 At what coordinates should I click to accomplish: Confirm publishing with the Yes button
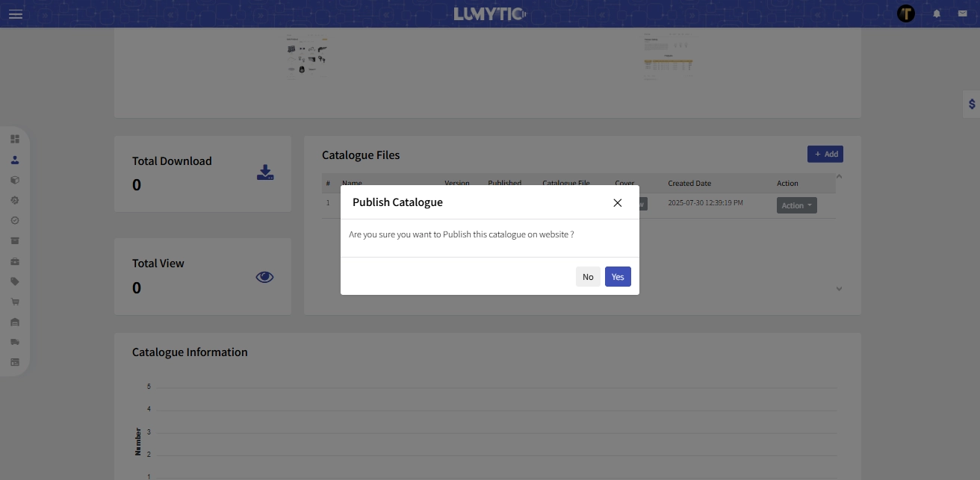618,277
